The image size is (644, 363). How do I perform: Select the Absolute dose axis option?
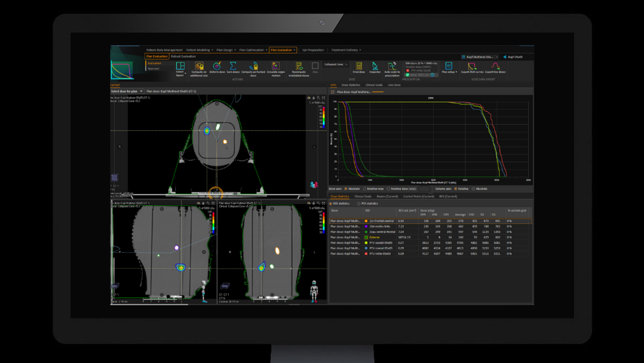point(345,189)
